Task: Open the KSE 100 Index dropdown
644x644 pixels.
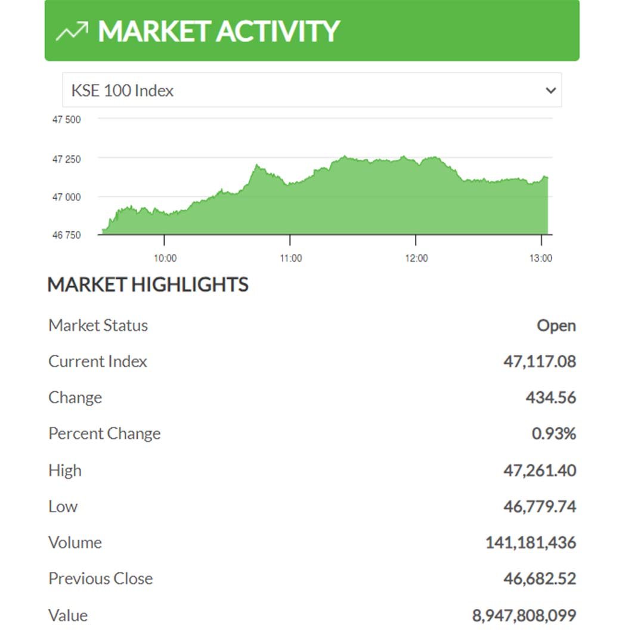Action: pyautogui.click(x=311, y=91)
